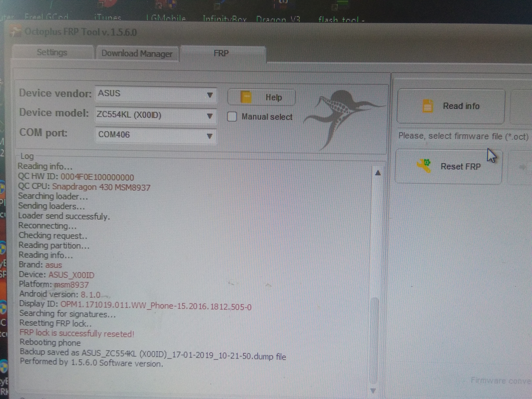
Task: Click the InfinityBox desktop shortcut label
Action: [x=225, y=19]
